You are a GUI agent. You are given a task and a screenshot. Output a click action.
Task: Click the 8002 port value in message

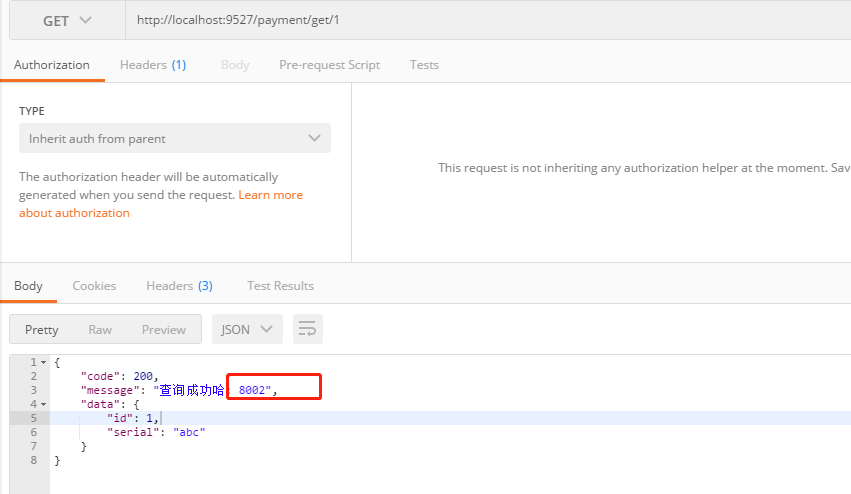[252, 390]
